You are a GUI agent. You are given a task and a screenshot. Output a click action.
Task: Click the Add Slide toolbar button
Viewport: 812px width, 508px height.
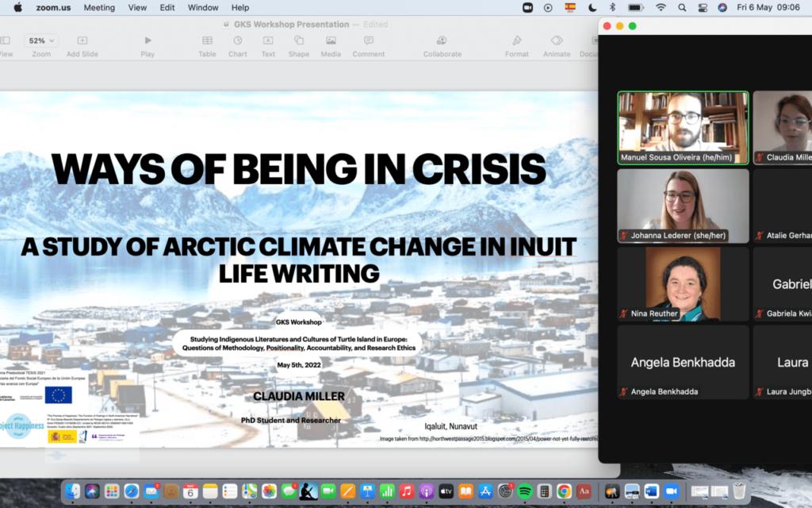pos(82,40)
